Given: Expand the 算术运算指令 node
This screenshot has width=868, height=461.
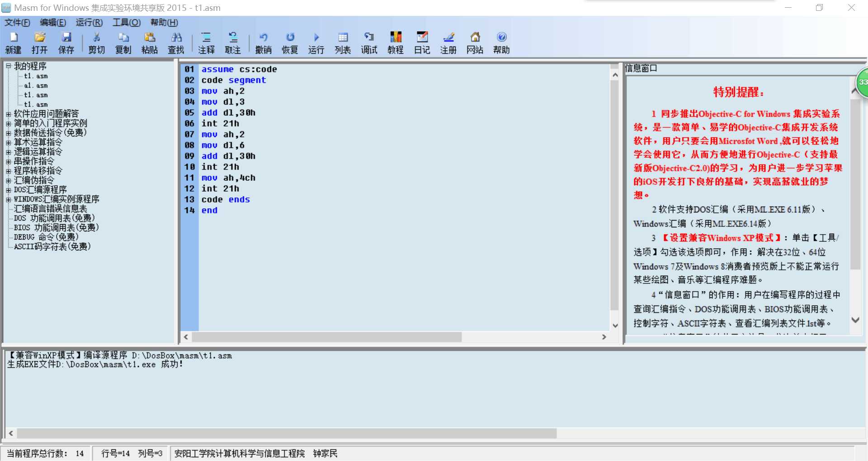Looking at the screenshot, I should pos(8,142).
